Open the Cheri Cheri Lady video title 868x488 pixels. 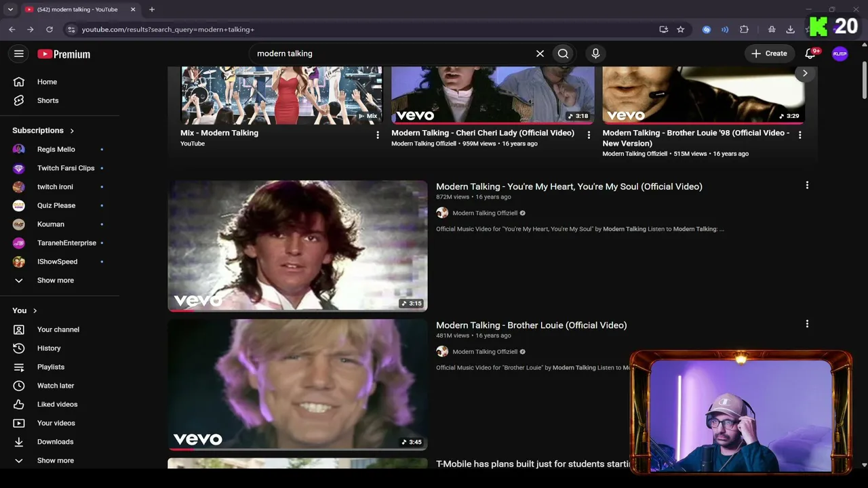(x=483, y=133)
